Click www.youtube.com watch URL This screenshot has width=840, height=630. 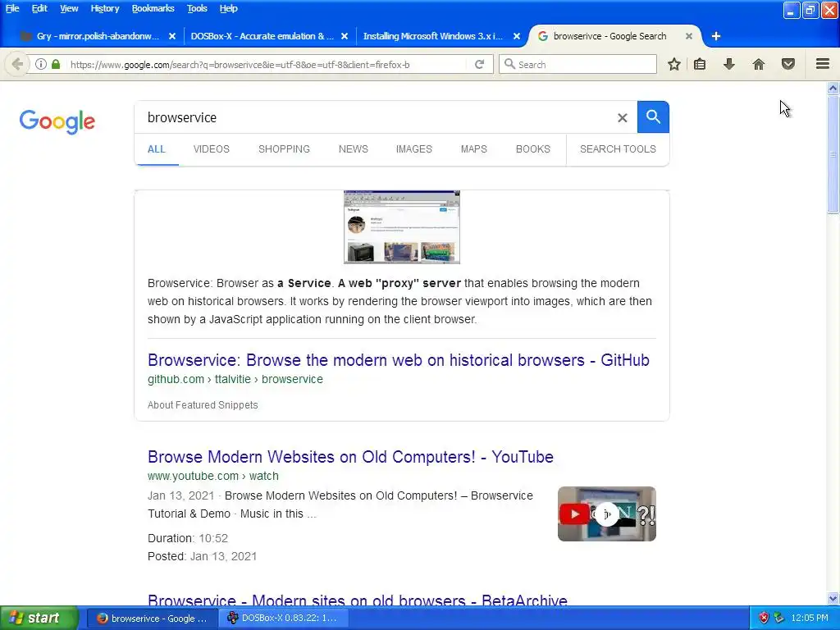click(x=212, y=476)
